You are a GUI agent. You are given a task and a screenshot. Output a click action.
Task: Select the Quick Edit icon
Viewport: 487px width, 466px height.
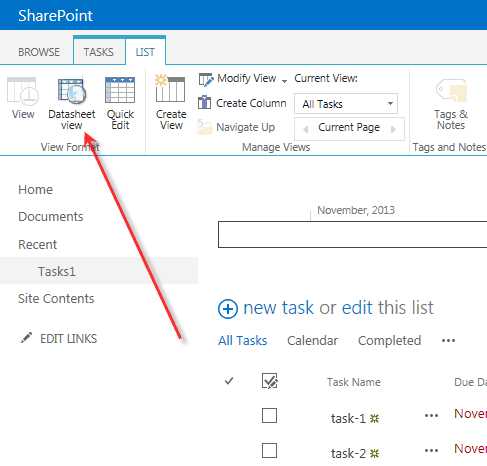pos(120,90)
